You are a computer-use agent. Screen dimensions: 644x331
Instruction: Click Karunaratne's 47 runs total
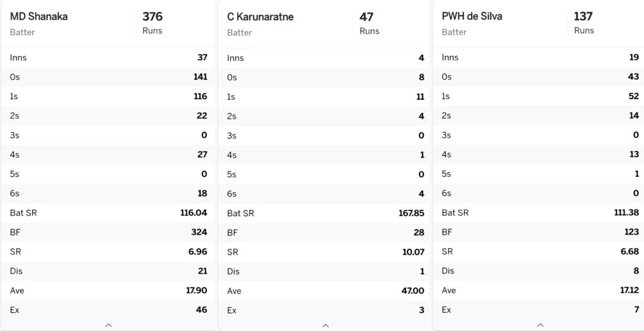[x=367, y=17]
